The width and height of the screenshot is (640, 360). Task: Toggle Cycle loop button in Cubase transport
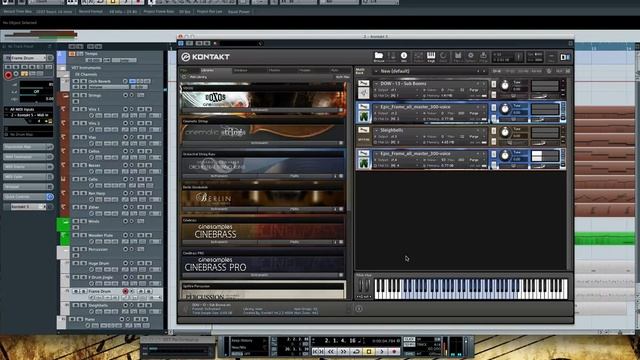356,351
